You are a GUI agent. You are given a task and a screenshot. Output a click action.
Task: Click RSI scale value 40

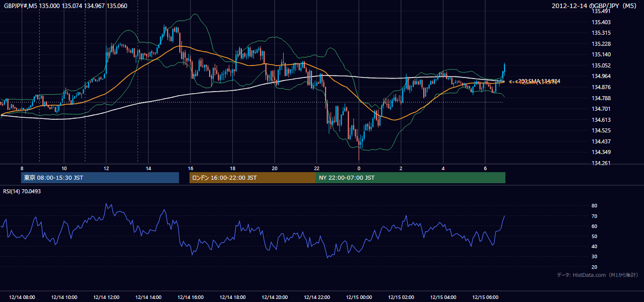[x=594, y=246]
